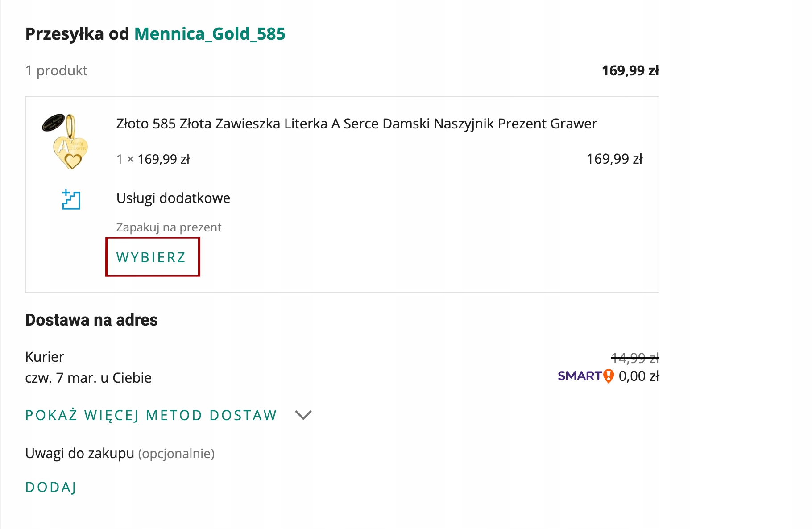The image size is (812, 529).
Task: Click the additional services stairs icon
Action: [x=70, y=199]
